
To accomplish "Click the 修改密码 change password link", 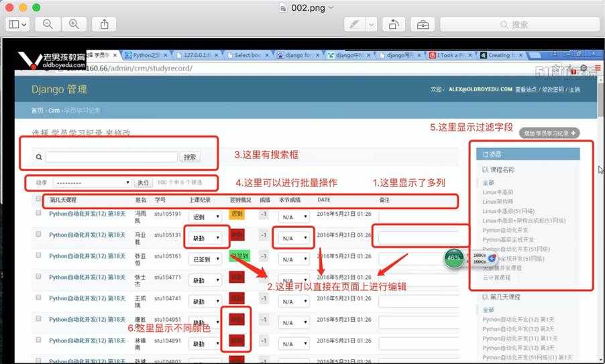I will click(x=553, y=89).
